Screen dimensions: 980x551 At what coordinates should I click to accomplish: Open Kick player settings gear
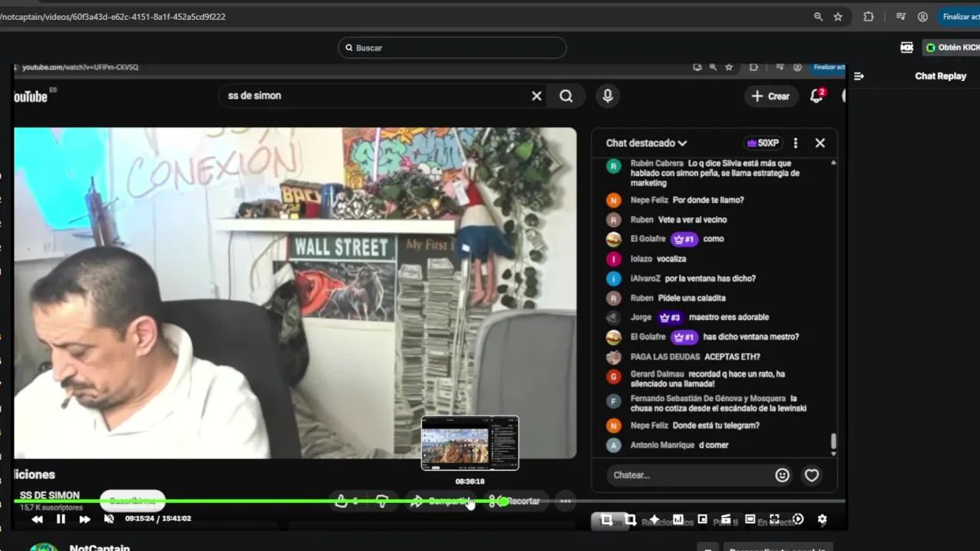pyautogui.click(x=822, y=520)
